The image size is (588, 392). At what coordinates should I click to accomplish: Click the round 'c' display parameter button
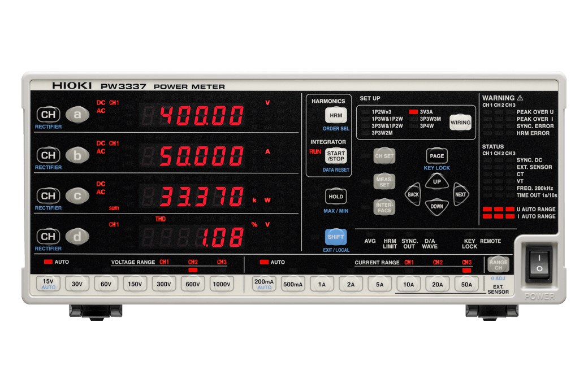[x=77, y=195]
